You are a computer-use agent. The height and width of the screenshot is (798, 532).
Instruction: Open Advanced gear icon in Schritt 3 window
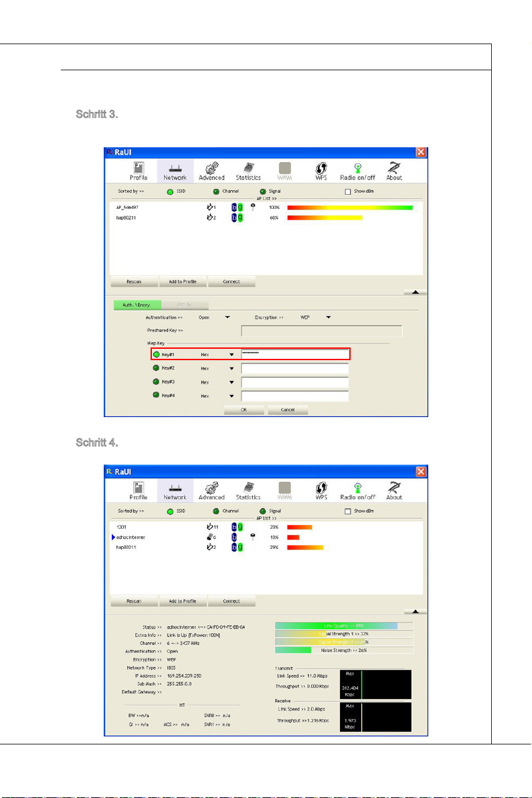click(211, 171)
